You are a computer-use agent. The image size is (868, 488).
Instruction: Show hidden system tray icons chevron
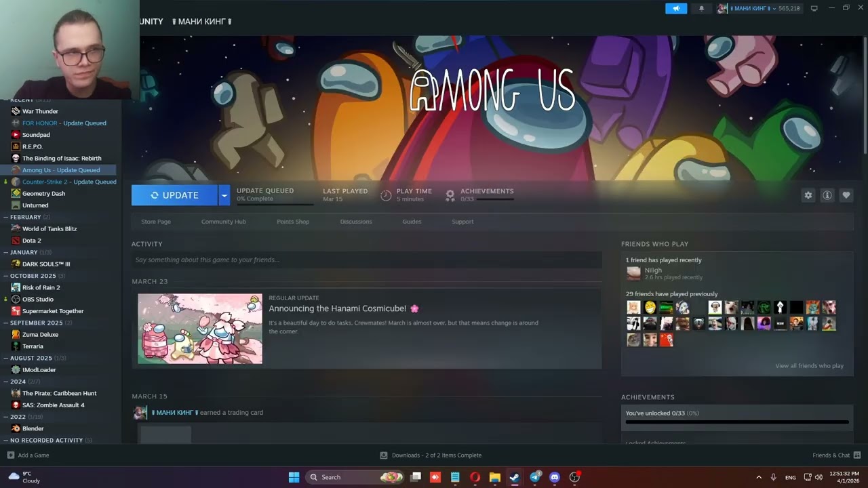click(758, 477)
